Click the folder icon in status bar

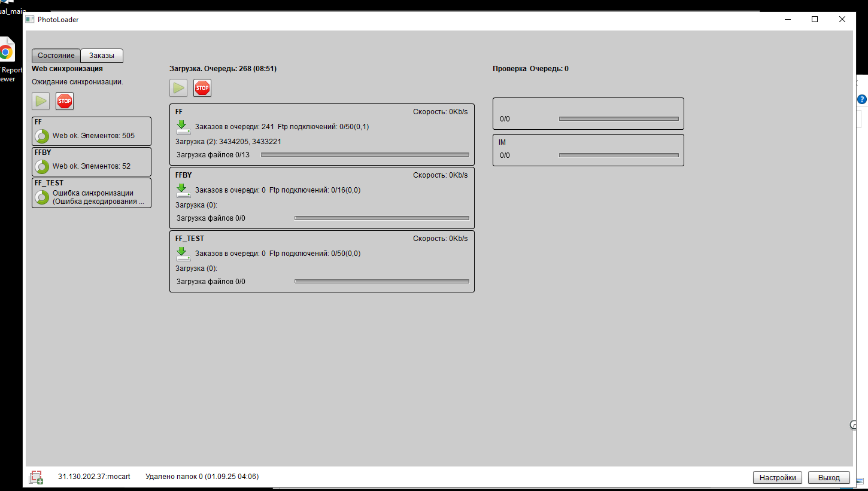[37, 477]
